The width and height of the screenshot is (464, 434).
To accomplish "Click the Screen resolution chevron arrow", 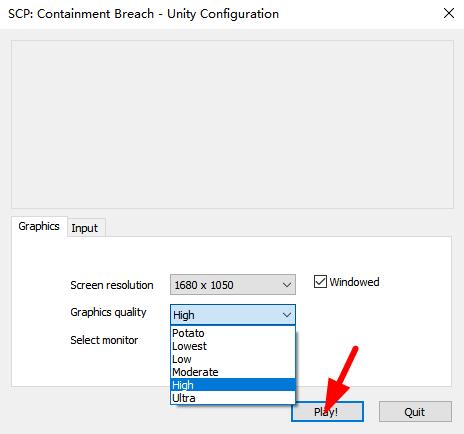I will pyautogui.click(x=287, y=285).
